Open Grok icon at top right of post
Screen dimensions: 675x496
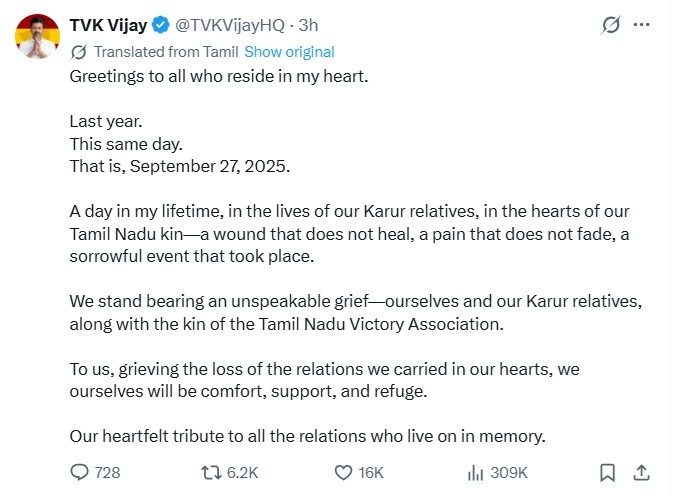pyautogui.click(x=611, y=25)
